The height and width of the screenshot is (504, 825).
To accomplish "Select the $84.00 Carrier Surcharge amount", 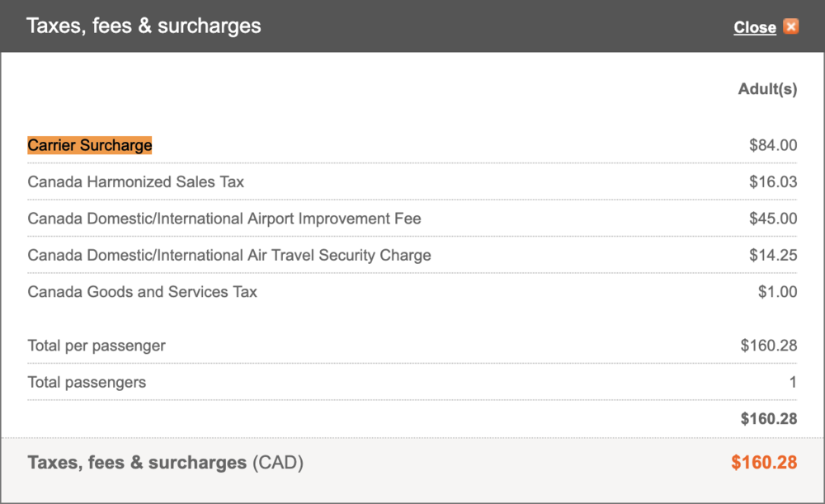I will point(773,145).
